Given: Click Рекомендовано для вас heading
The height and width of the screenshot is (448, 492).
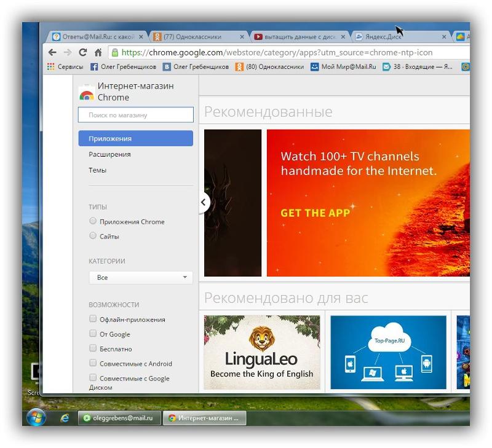Looking at the screenshot, I should [x=286, y=298].
